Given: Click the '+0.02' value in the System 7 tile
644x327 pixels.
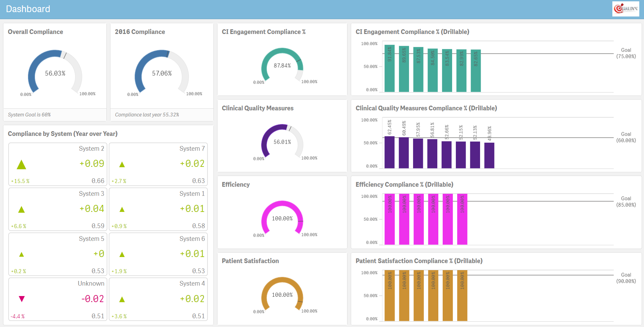Looking at the screenshot, I should point(192,163).
